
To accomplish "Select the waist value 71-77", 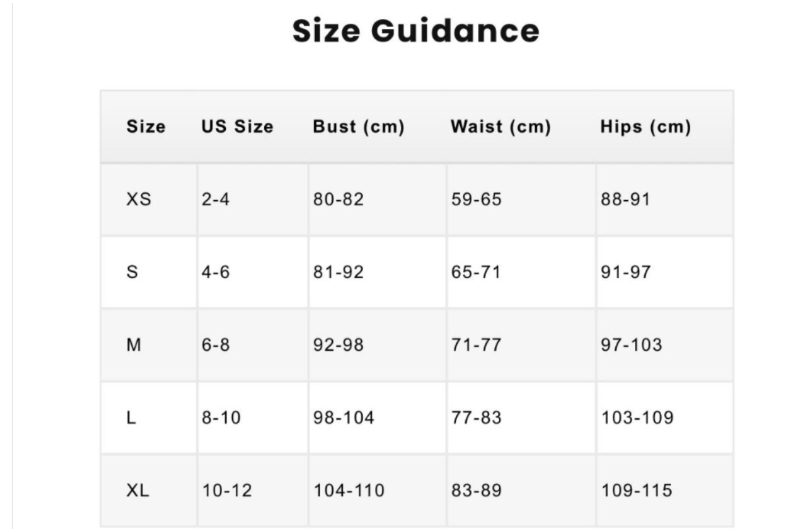I will 476,345.
